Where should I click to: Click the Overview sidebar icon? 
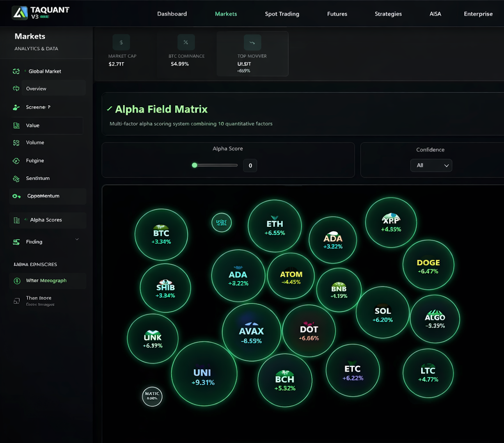(16, 89)
